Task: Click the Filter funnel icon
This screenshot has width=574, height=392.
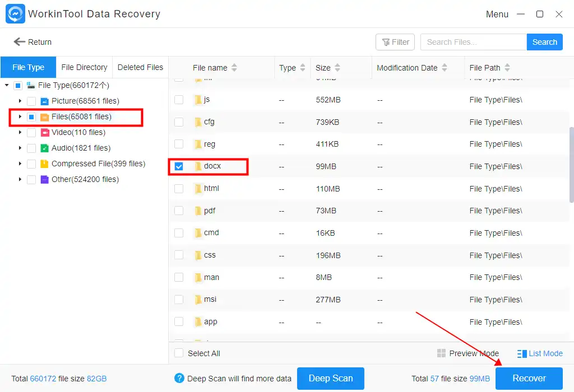Action: click(386, 43)
